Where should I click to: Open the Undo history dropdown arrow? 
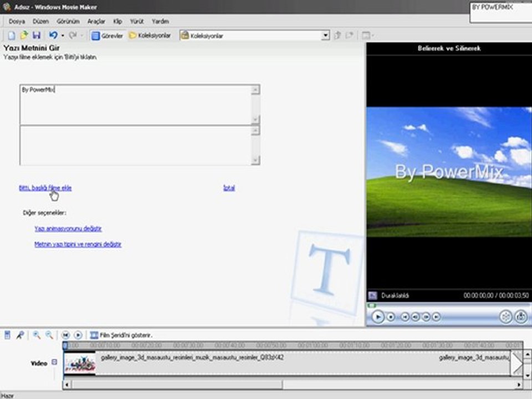tap(63, 35)
